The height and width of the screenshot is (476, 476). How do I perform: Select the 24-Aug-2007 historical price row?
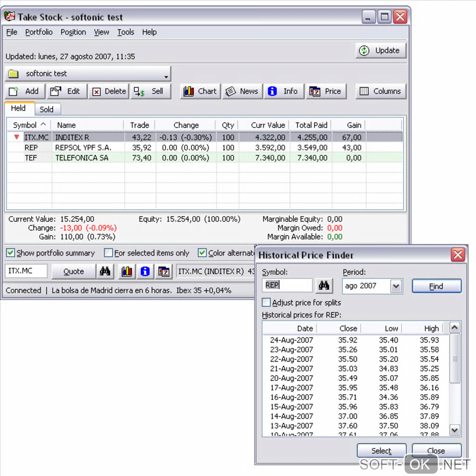coord(356,340)
